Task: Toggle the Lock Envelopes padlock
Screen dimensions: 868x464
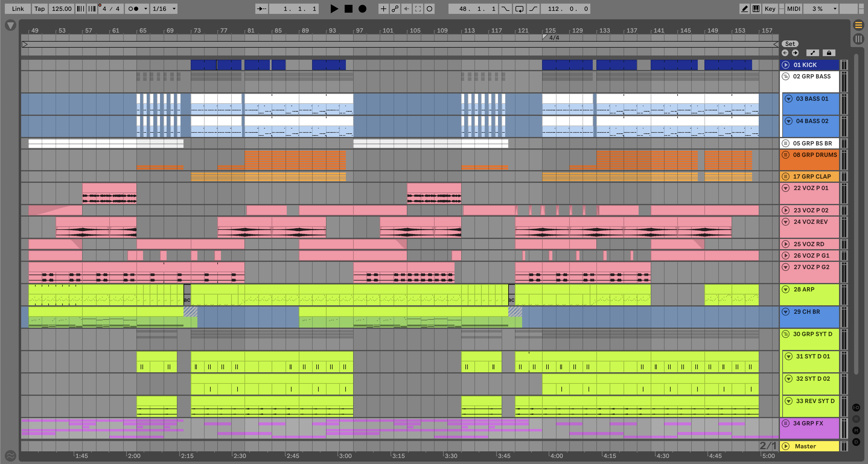Action: click(x=828, y=53)
